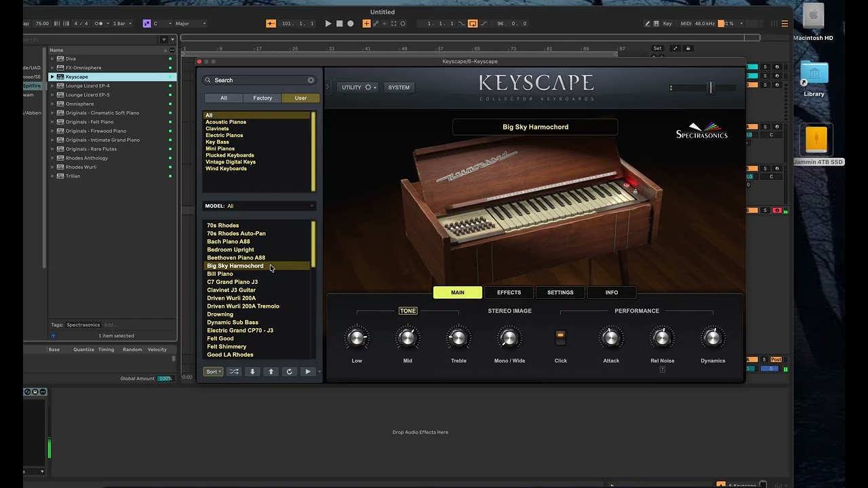Toggle the orange loop button in transport
The image size is (868, 488).
473,24
